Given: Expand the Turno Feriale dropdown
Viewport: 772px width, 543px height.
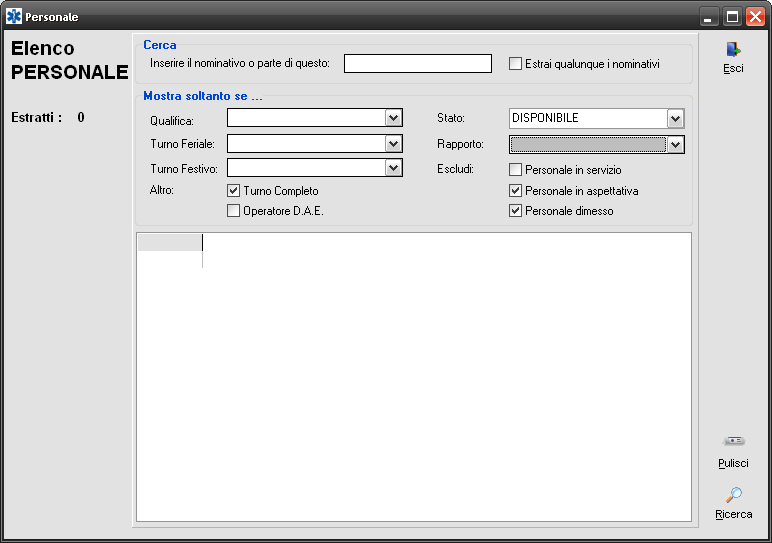Looking at the screenshot, I should (x=393, y=144).
